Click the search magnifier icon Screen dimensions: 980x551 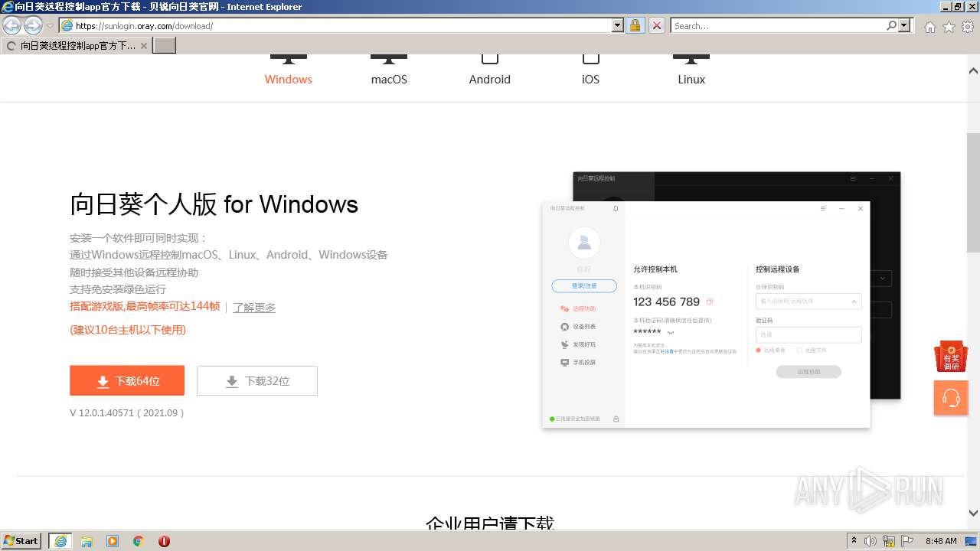tap(892, 26)
